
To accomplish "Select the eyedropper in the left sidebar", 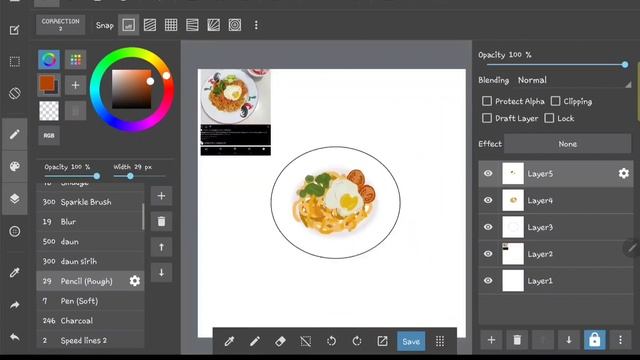I will [x=15, y=272].
